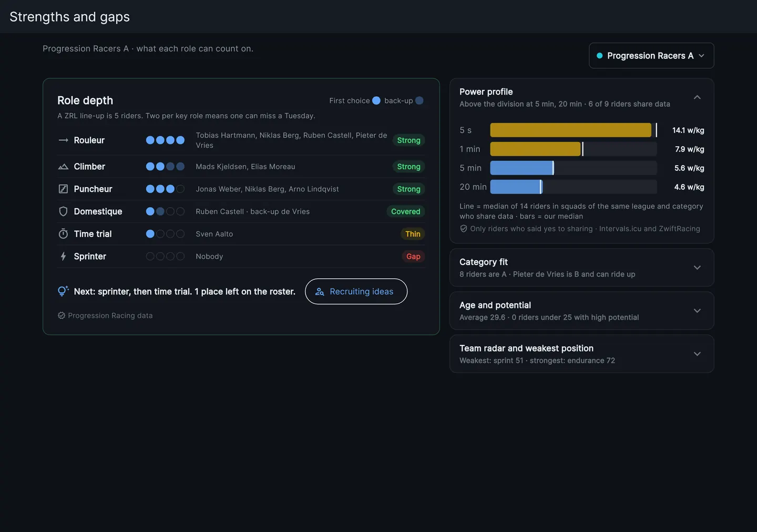Click the 7.9 w/kg value
The width and height of the screenshot is (757, 532).
[690, 149]
